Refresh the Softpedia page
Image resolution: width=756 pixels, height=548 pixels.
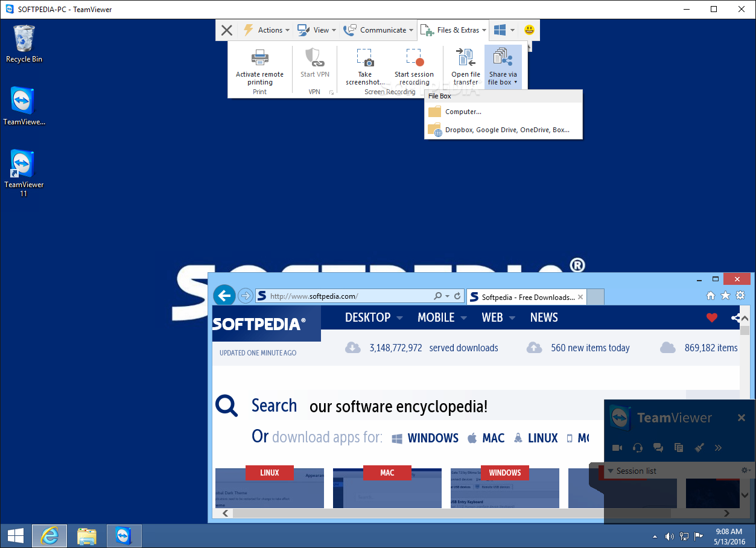(x=457, y=296)
